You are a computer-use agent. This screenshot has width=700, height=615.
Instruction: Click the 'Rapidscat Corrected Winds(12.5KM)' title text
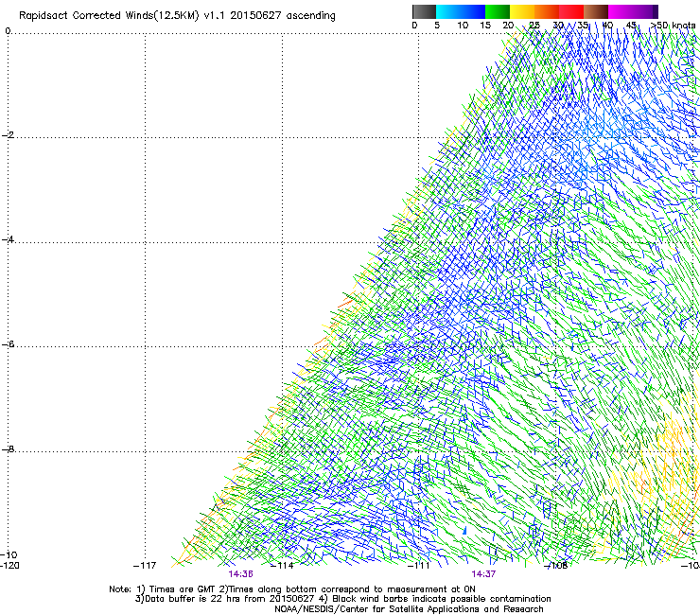(109, 16)
